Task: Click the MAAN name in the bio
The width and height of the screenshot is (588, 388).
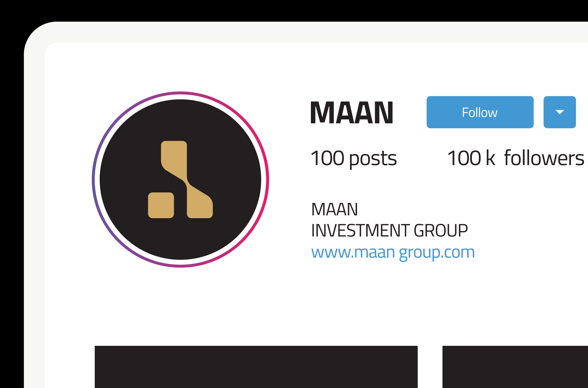Action: (335, 209)
